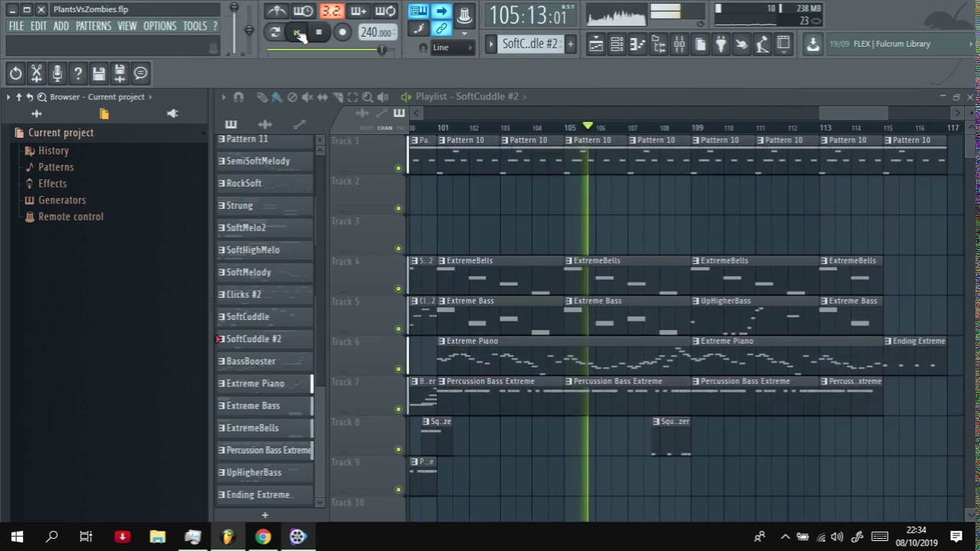The image size is (980, 551).
Task: Toggle typing keyboard to piano keyboard
Action: (x=418, y=11)
